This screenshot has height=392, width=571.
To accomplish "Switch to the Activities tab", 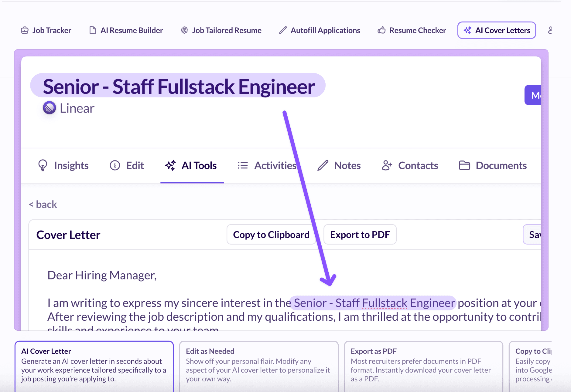I will (267, 165).
